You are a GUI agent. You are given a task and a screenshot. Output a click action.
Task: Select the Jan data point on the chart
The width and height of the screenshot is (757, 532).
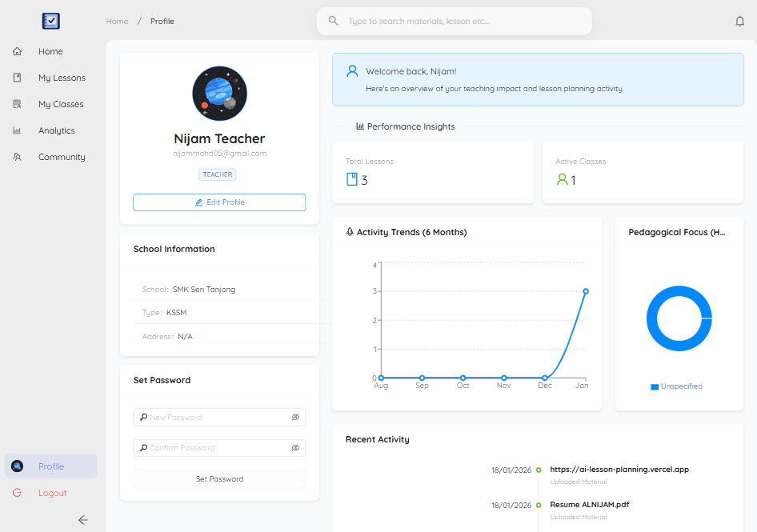point(586,291)
